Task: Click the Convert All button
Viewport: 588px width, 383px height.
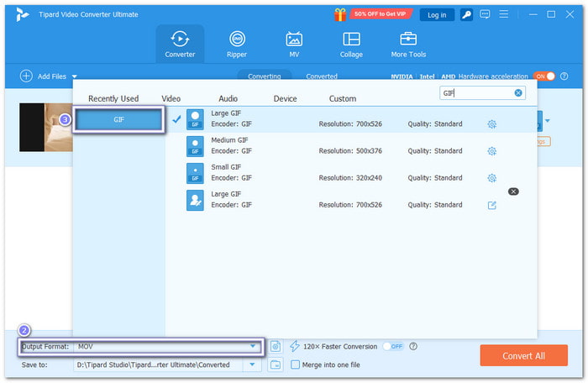Action: click(523, 355)
